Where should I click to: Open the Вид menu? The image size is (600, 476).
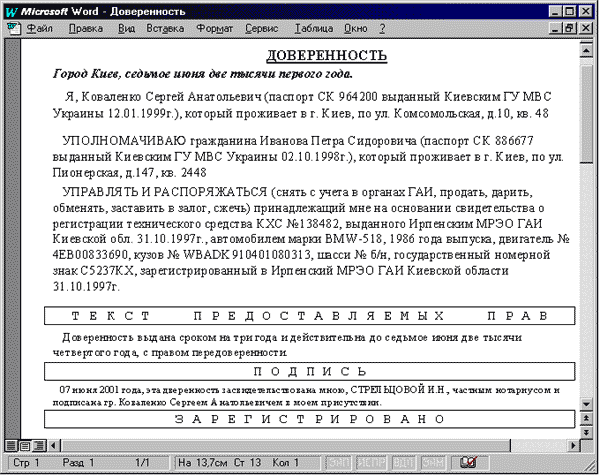126,29
